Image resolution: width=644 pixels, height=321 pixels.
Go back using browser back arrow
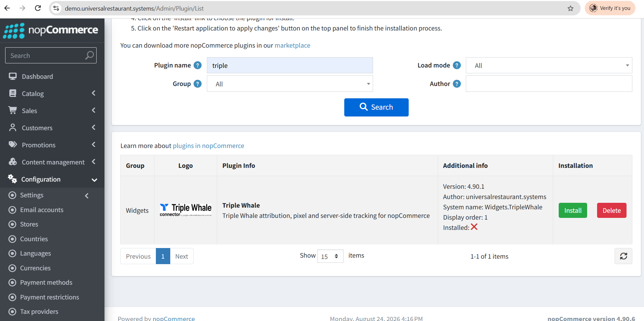point(7,8)
